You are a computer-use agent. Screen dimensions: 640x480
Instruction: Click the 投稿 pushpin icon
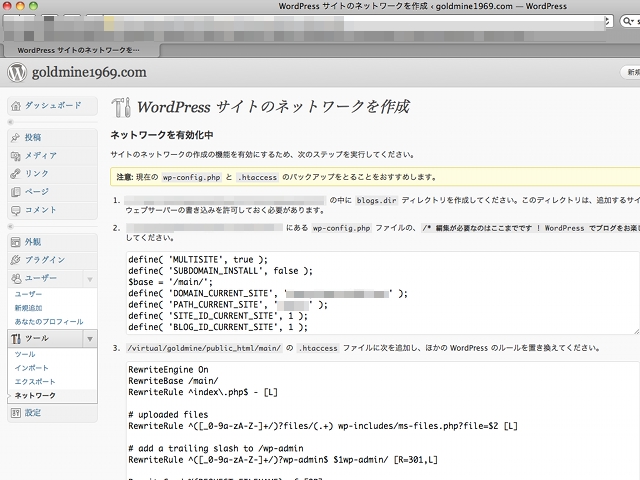[16, 138]
